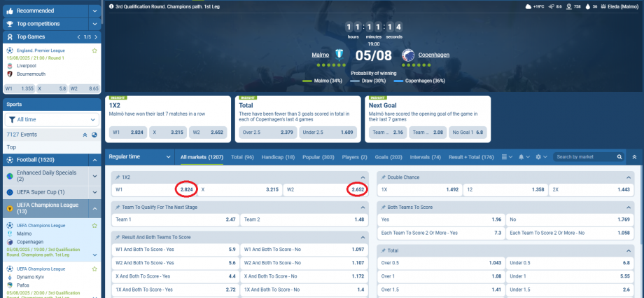
Task: Click the Bournemouth team logo
Action: 9,74
